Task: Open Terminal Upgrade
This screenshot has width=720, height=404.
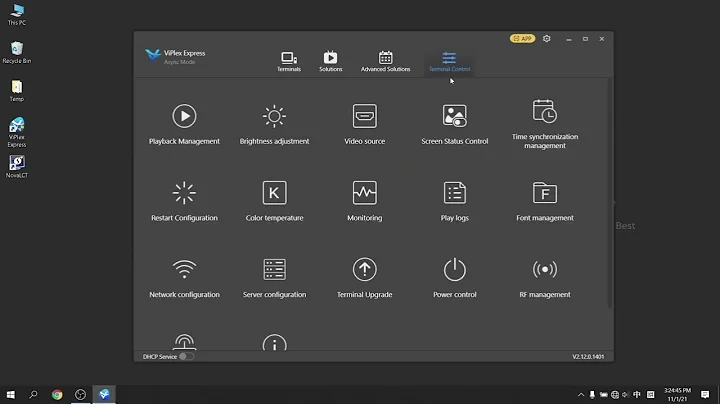Action: 365,278
